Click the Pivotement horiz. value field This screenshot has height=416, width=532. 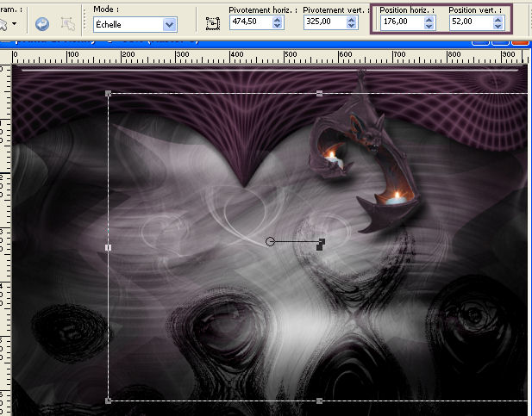pyautogui.click(x=248, y=23)
